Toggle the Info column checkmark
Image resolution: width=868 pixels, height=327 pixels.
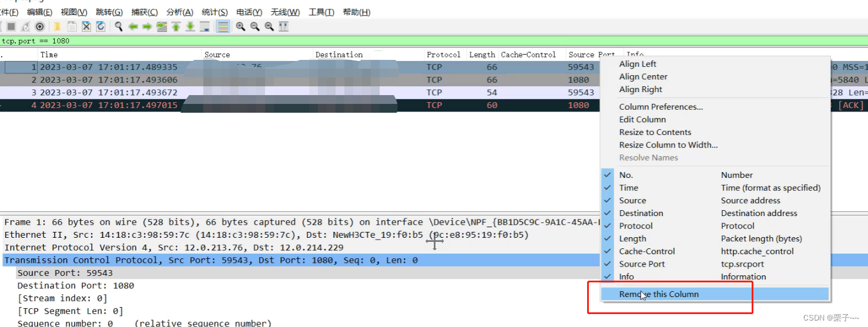pos(608,277)
